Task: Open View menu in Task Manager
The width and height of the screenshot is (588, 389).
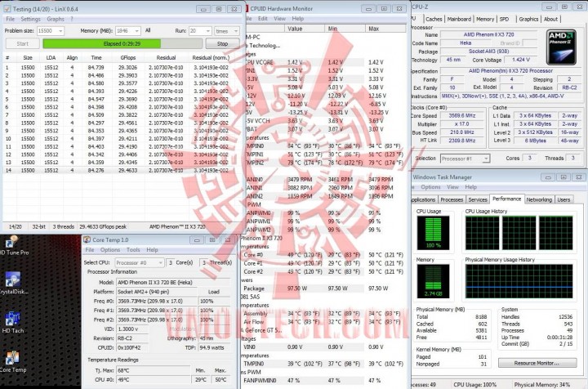Action: coord(452,187)
